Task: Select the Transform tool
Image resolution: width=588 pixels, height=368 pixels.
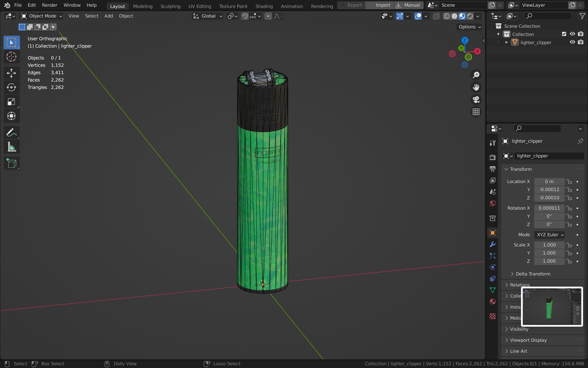Action: click(x=12, y=116)
